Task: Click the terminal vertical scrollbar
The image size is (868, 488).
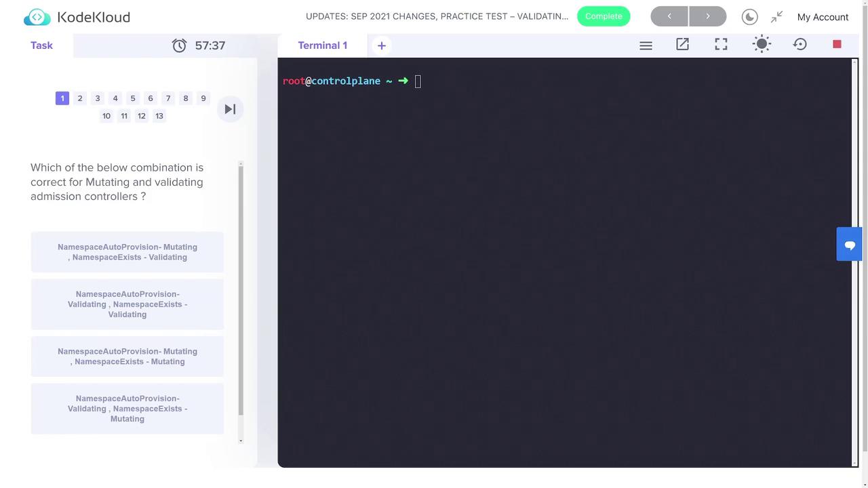Action: tap(855, 262)
